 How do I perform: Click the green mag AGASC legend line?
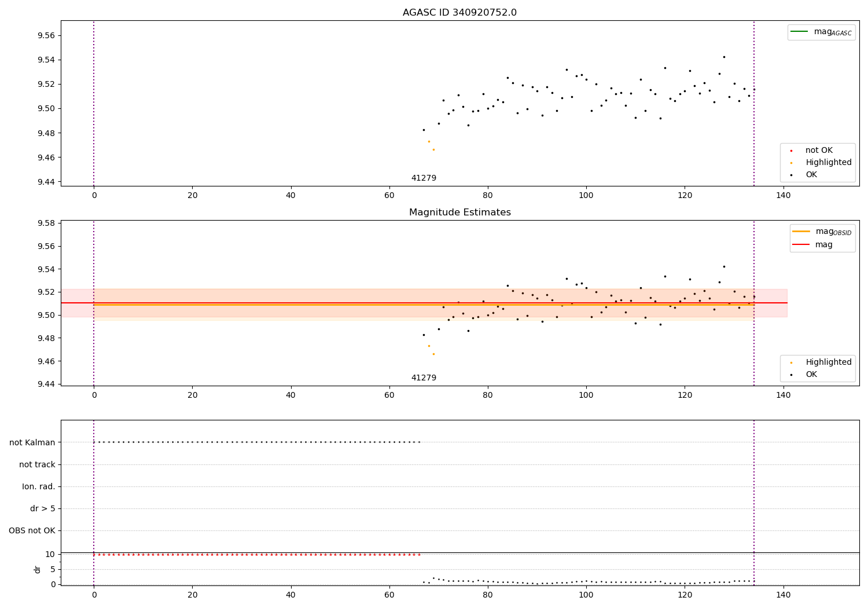click(799, 32)
